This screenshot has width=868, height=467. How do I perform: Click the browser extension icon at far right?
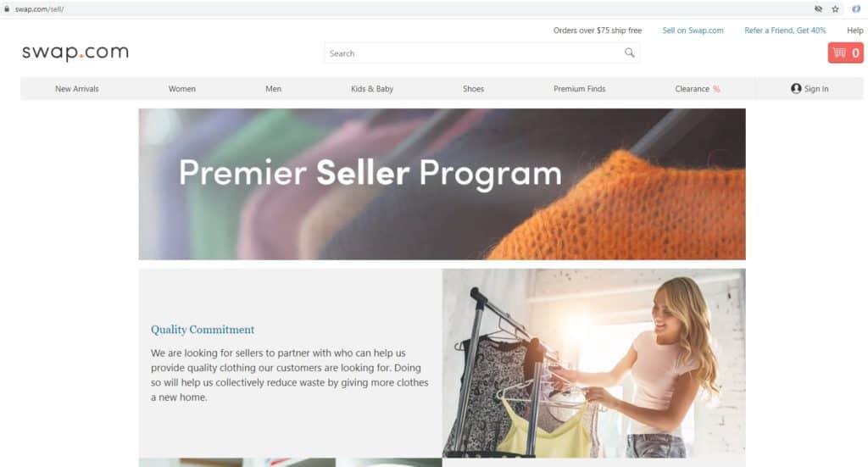[856, 8]
